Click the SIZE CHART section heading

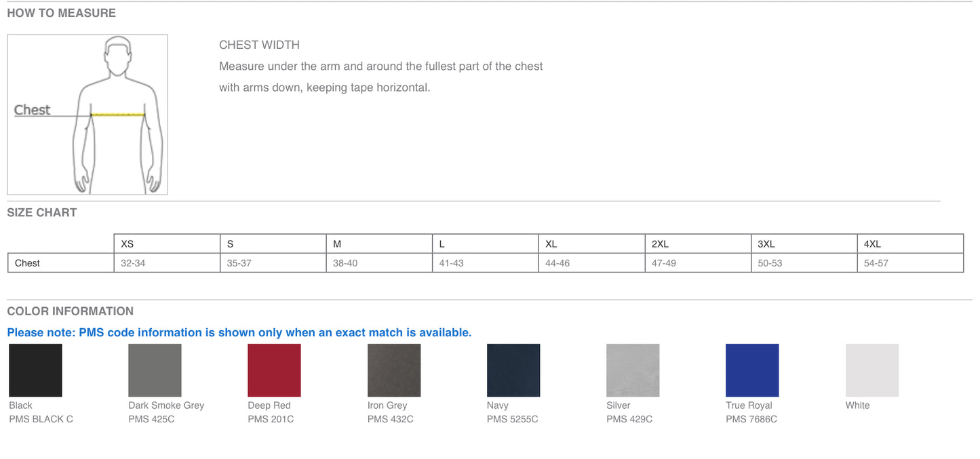tap(42, 212)
